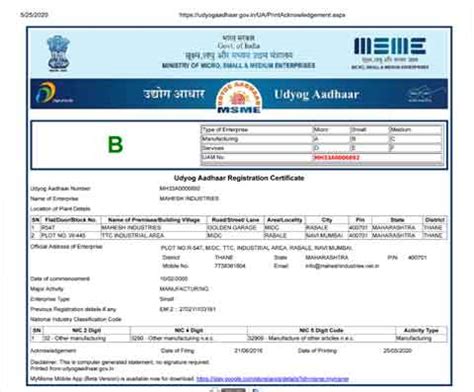The width and height of the screenshot is (474, 392).
Task: Click the Digital India logo in banner
Action: 53,93
